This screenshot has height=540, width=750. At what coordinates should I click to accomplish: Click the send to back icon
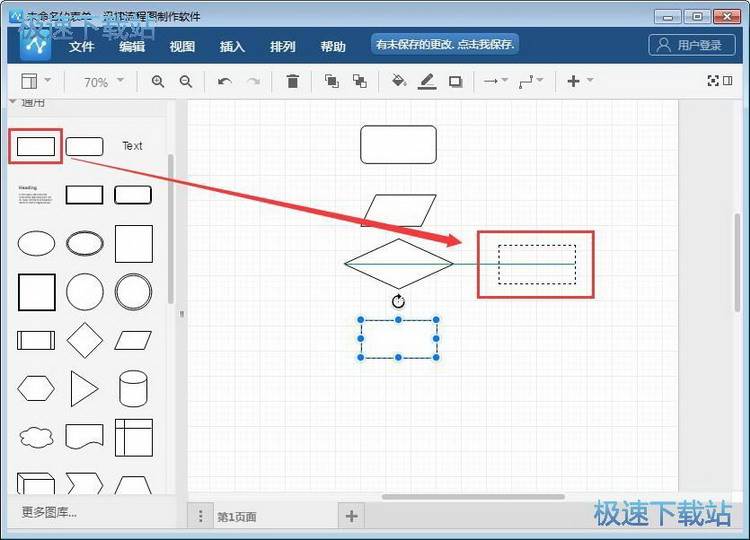pyautogui.click(x=360, y=81)
